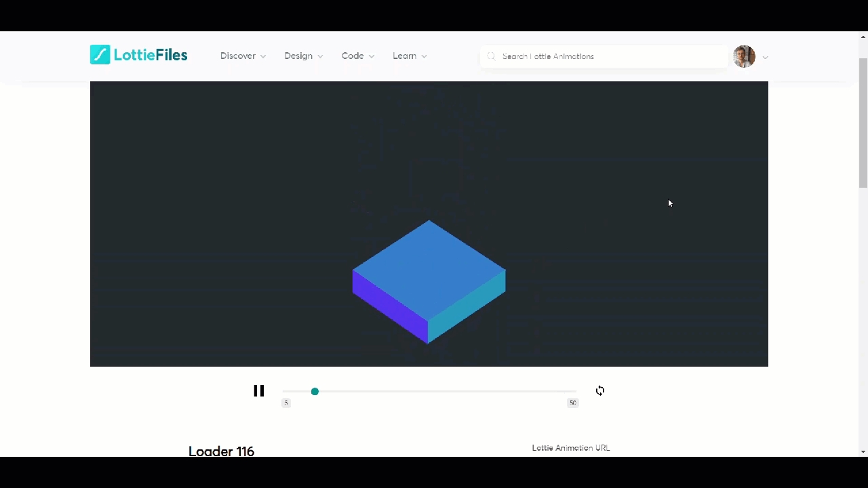Pause the animation playback

point(258,391)
